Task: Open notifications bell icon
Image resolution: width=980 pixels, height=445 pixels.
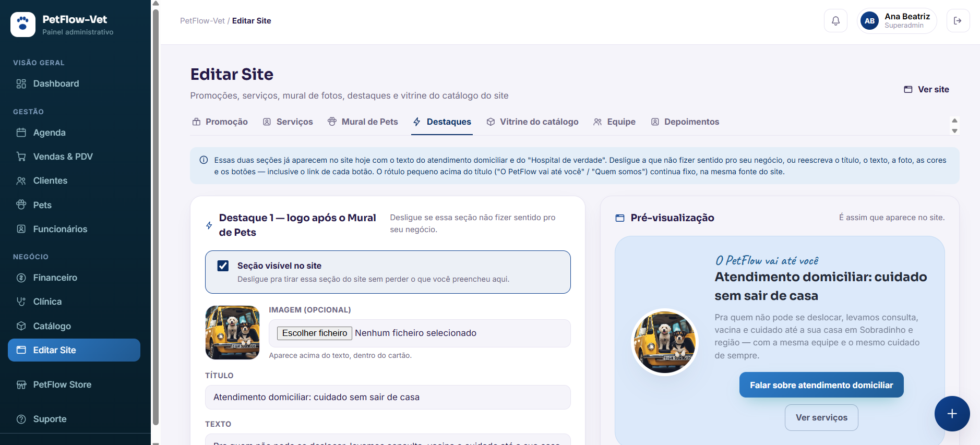Action: pos(835,21)
